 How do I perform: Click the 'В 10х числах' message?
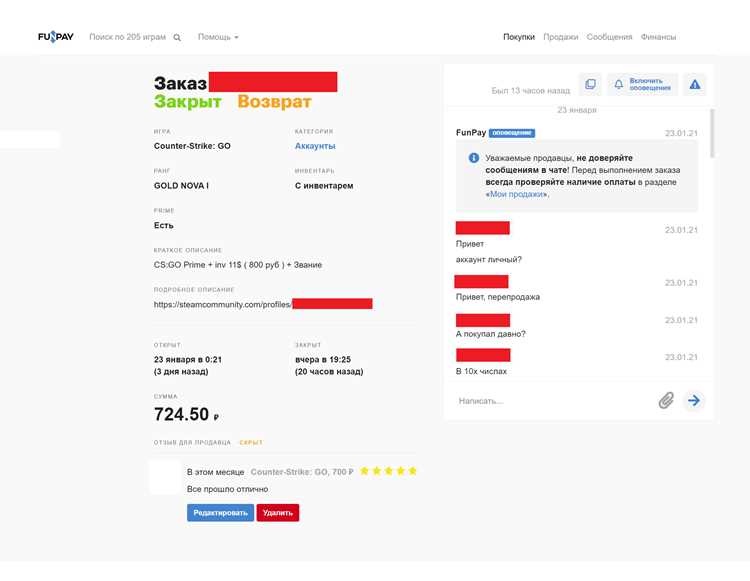tap(481, 371)
